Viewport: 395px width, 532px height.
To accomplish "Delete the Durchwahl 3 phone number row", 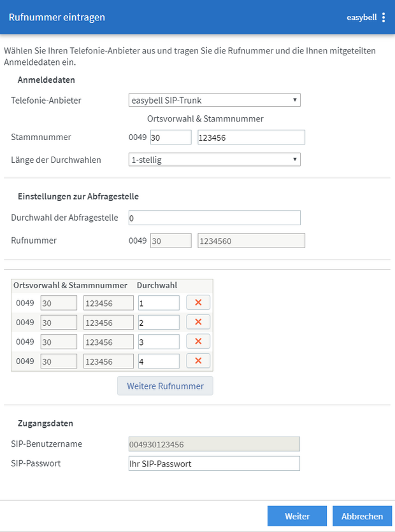I will (197, 342).
